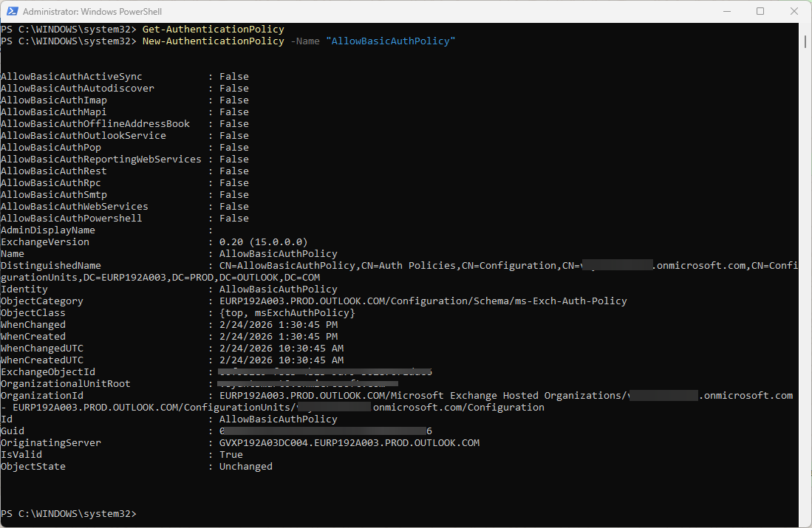Click the PowerShell icon in title bar
This screenshot has width=812, height=528.
(x=11, y=12)
